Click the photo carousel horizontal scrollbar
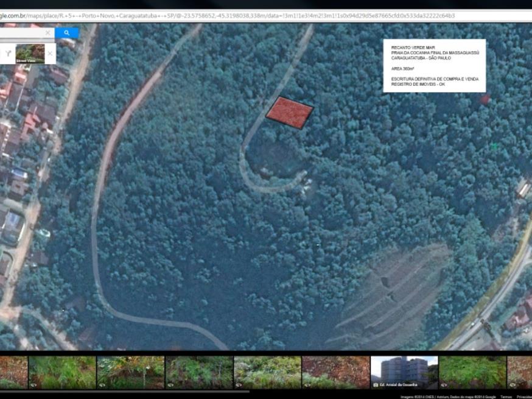The height and width of the screenshot is (399, 532). coord(125,392)
